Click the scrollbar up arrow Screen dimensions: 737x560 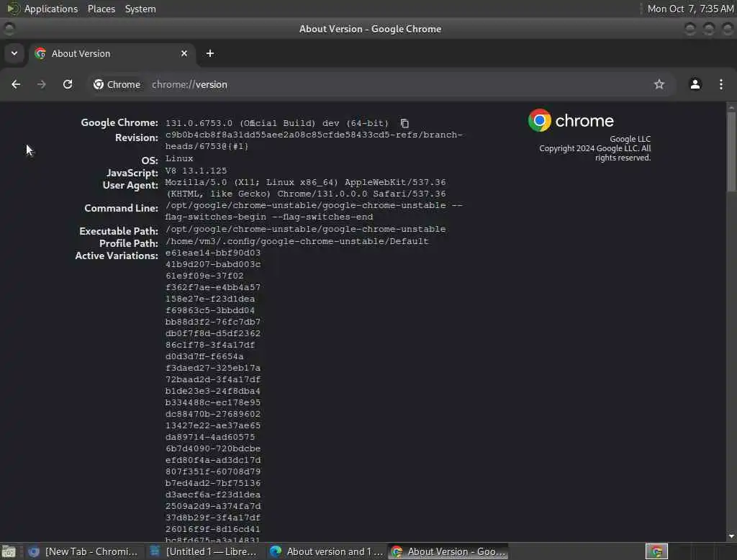pos(731,107)
